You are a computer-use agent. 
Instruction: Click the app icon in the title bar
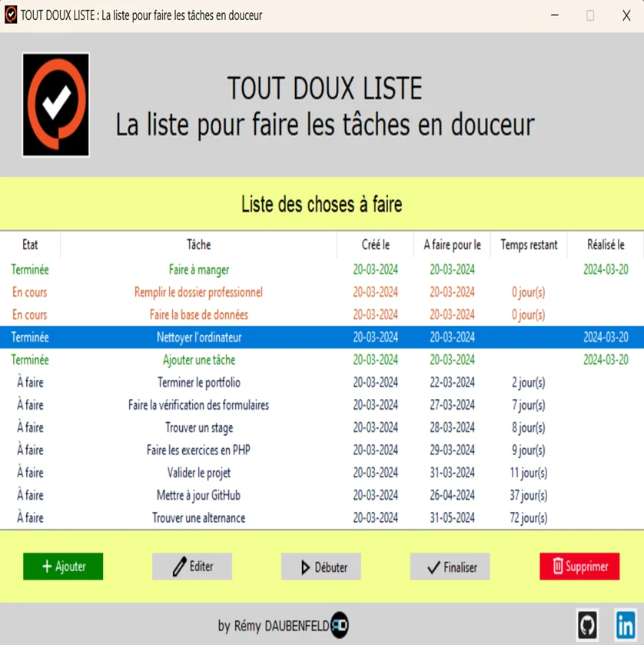click(x=11, y=14)
